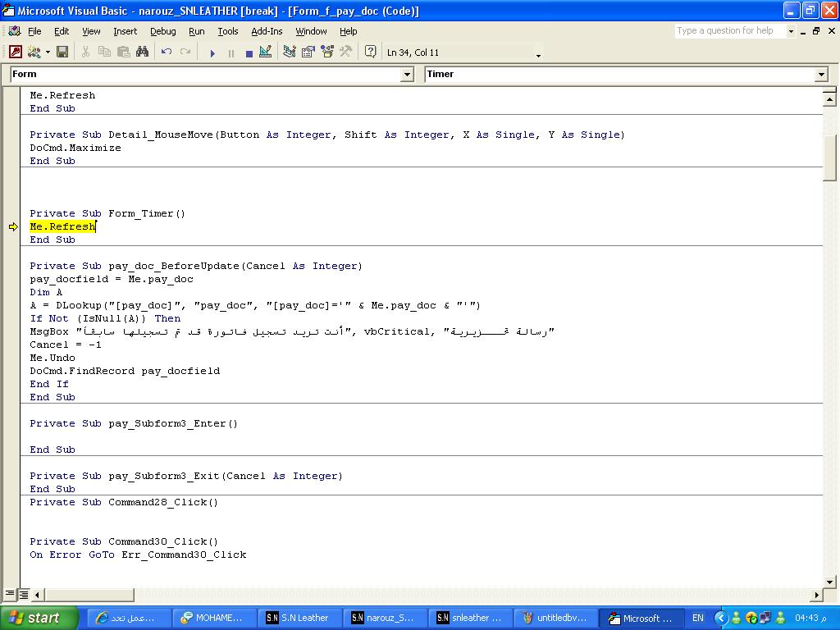This screenshot has height=630, width=840.
Task: Click the 'Me.Undo' code line
Action: (52, 358)
